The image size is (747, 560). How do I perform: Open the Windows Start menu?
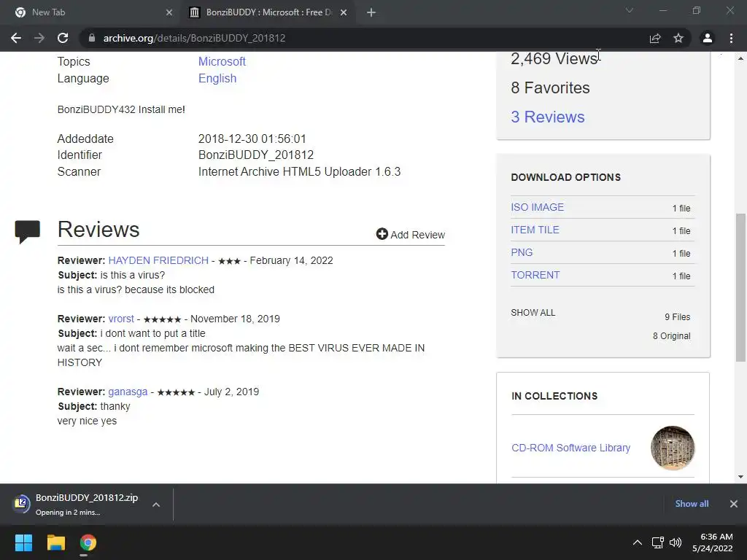[23, 542]
